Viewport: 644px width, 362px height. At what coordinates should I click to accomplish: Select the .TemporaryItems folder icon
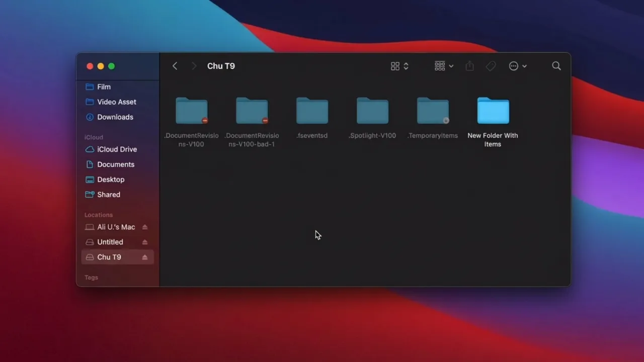pos(433,111)
